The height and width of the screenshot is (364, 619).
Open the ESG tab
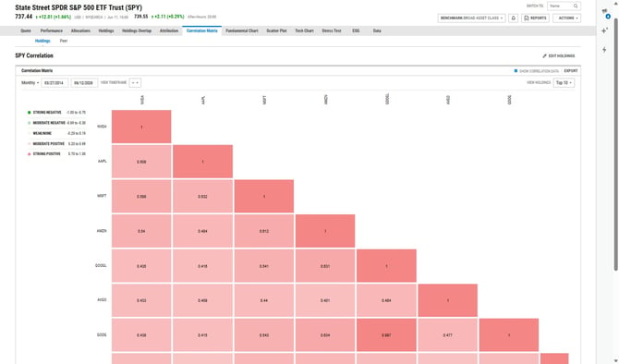click(x=356, y=30)
